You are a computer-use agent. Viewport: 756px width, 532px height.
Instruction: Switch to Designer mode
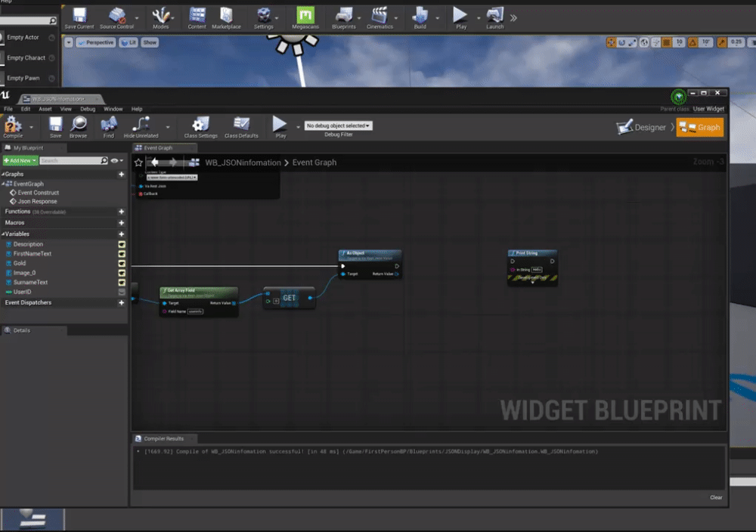coord(641,127)
